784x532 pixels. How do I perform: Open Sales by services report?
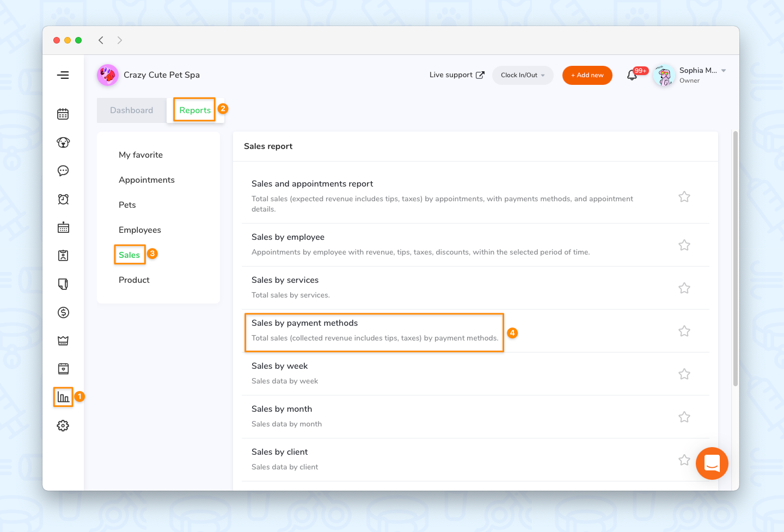(x=285, y=280)
